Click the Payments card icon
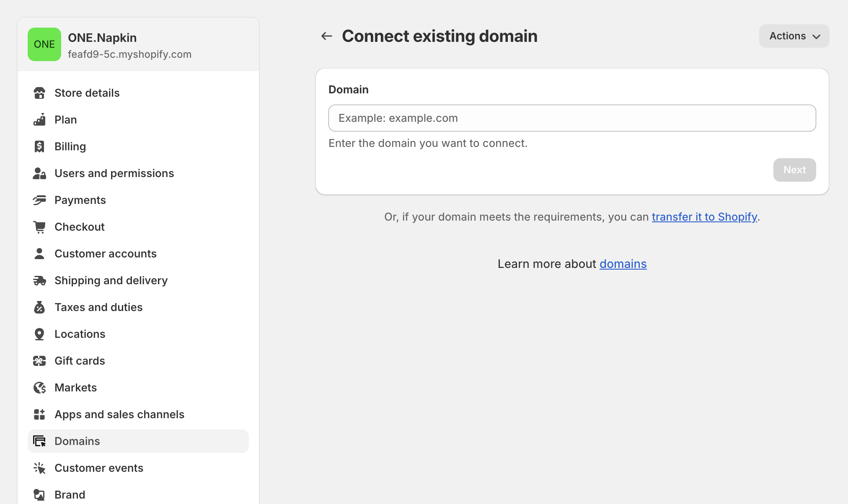 point(40,200)
